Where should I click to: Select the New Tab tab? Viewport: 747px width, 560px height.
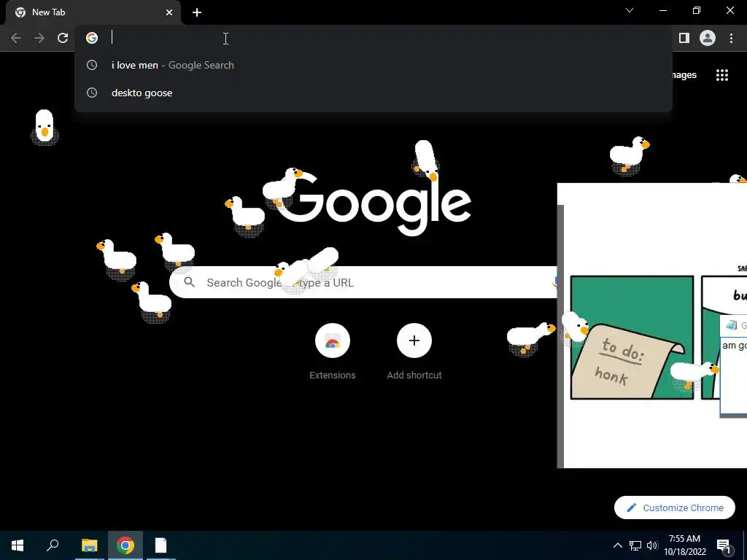point(93,12)
